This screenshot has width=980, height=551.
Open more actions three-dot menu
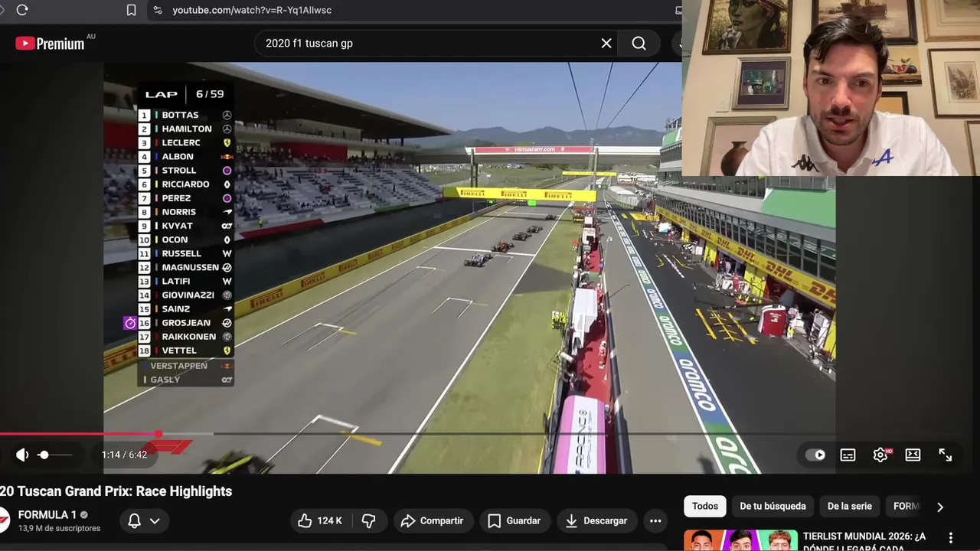[655, 520]
